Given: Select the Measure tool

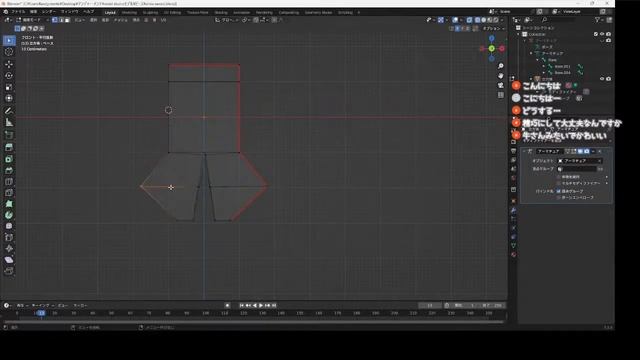Looking at the screenshot, I should pos(9,122).
